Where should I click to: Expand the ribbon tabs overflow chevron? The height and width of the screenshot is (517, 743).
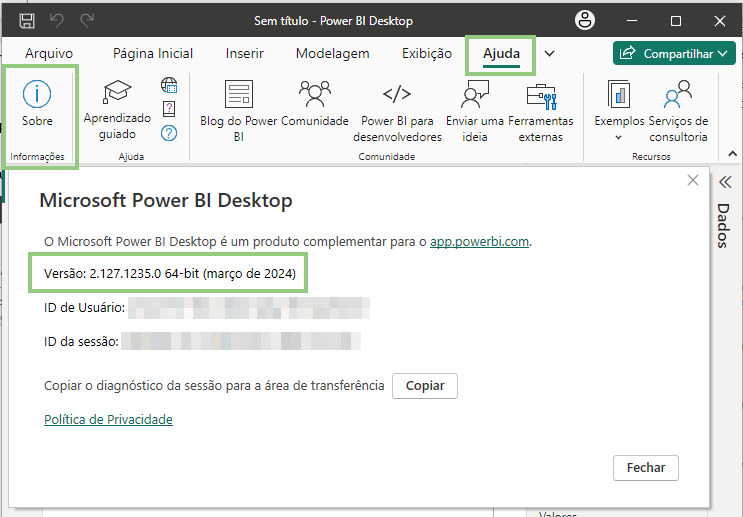click(x=549, y=54)
